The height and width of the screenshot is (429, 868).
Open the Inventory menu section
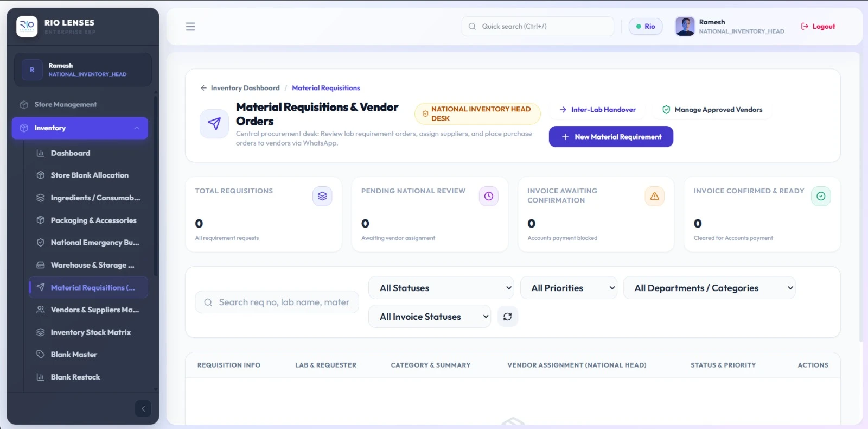pyautogui.click(x=80, y=128)
